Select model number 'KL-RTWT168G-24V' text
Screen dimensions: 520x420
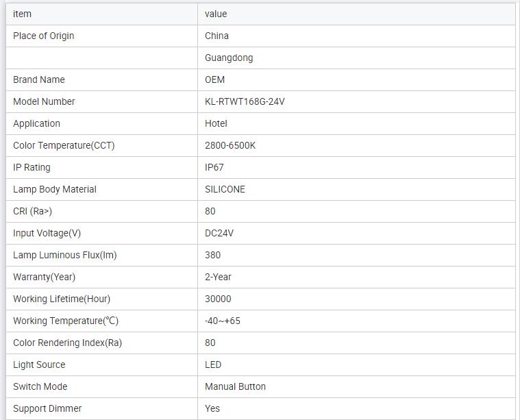245,101
